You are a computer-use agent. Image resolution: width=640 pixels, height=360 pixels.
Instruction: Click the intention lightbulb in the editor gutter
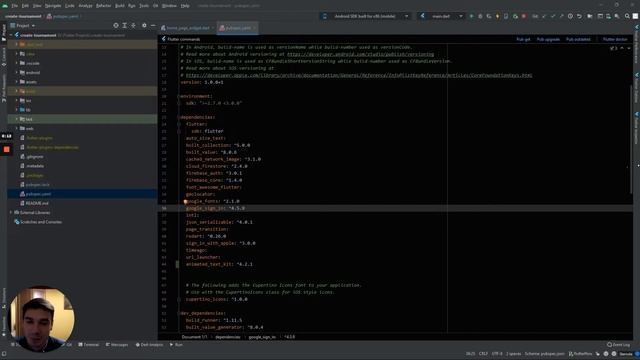[x=185, y=201]
